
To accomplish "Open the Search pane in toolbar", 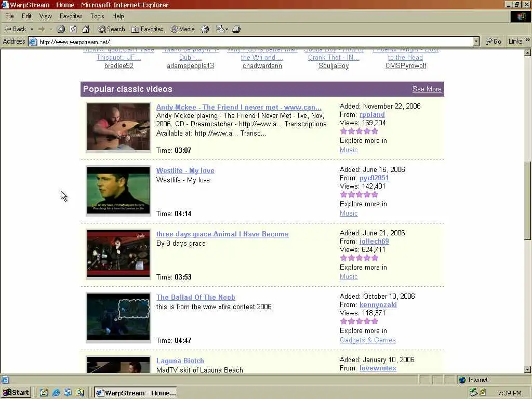I will click(x=111, y=29).
